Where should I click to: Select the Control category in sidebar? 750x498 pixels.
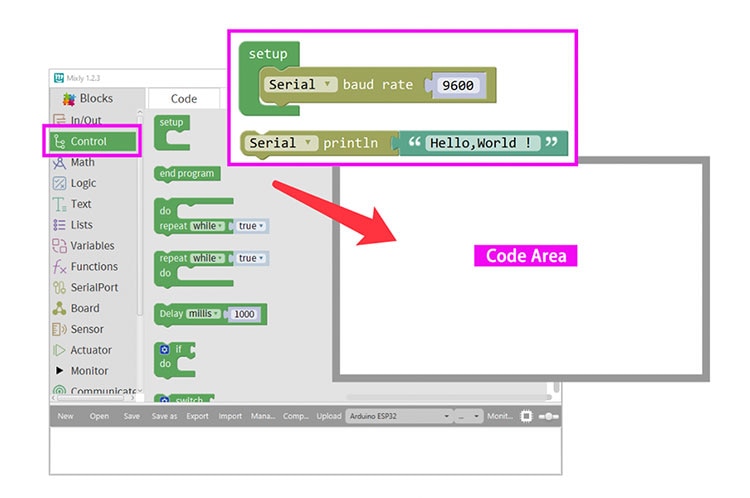93,141
